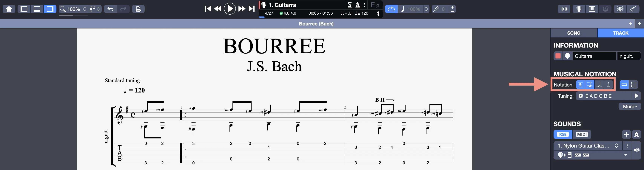Open the tuning settings gear
Image resolution: width=644 pixels, height=170 pixels.
[581, 96]
